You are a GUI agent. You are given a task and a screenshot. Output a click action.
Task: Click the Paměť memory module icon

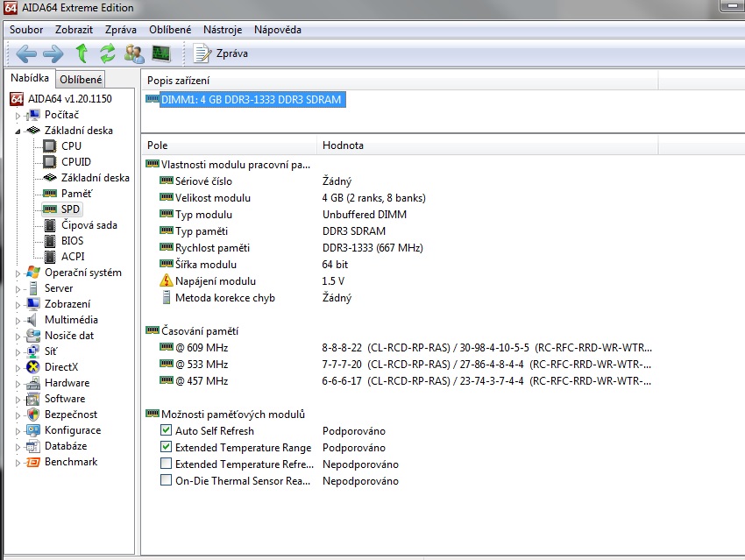tap(50, 194)
